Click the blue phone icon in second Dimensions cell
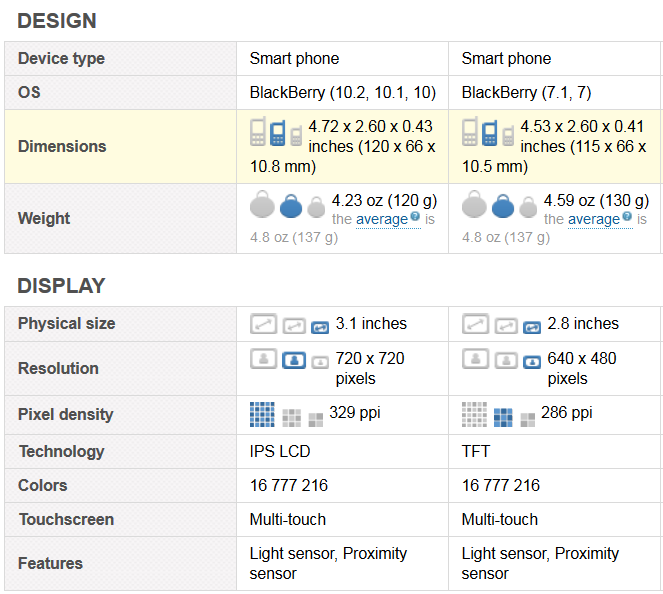 (490, 133)
